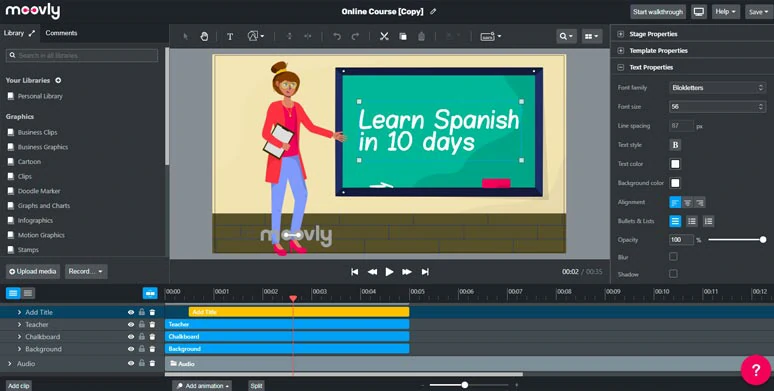Click the Start walkthrough button
Image resolution: width=774 pixels, height=391 pixels.
(x=658, y=12)
